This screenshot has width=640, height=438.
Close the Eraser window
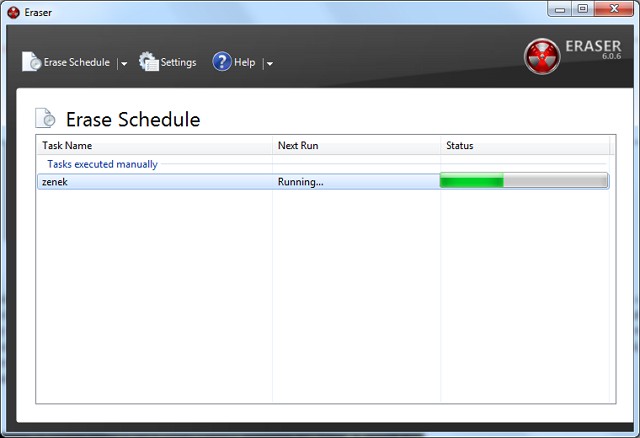(614, 9)
